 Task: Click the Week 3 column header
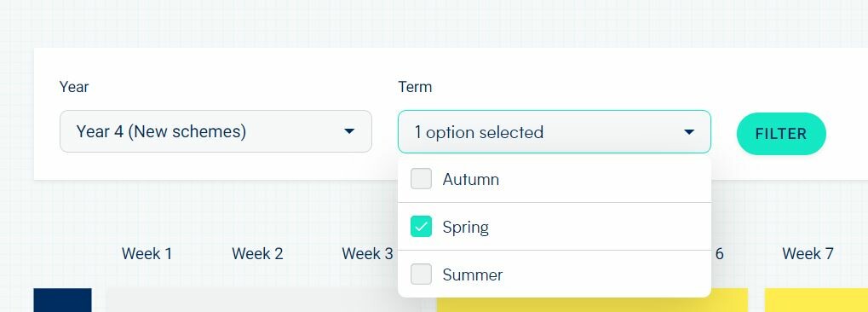click(368, 254)
